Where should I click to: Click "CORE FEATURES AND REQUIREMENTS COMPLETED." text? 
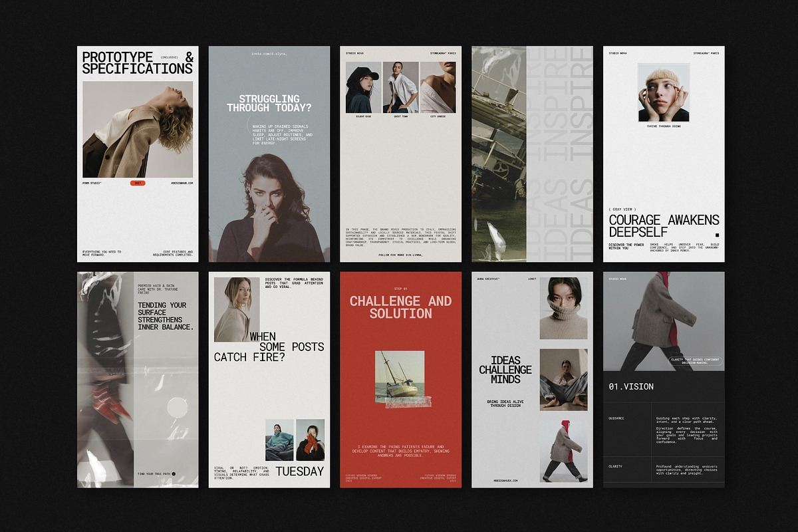pyautogui.click(x=174, y=253)
